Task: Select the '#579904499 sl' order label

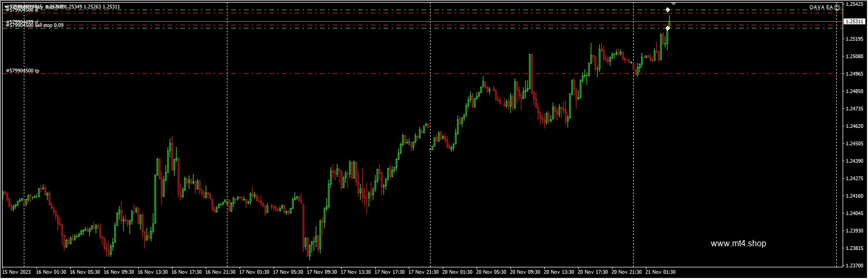Action: click(x=22, y=22)
